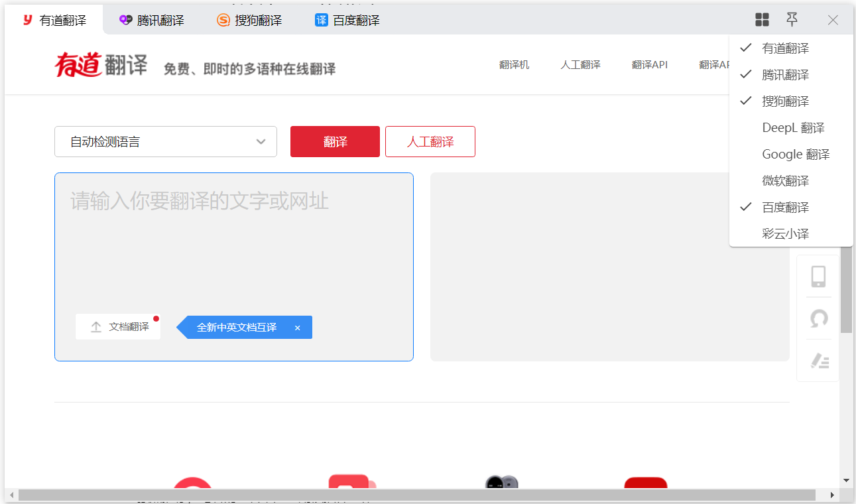Screen dimensions: 856x504
Task: Click the translation output panel
Action: coord(610,267)
